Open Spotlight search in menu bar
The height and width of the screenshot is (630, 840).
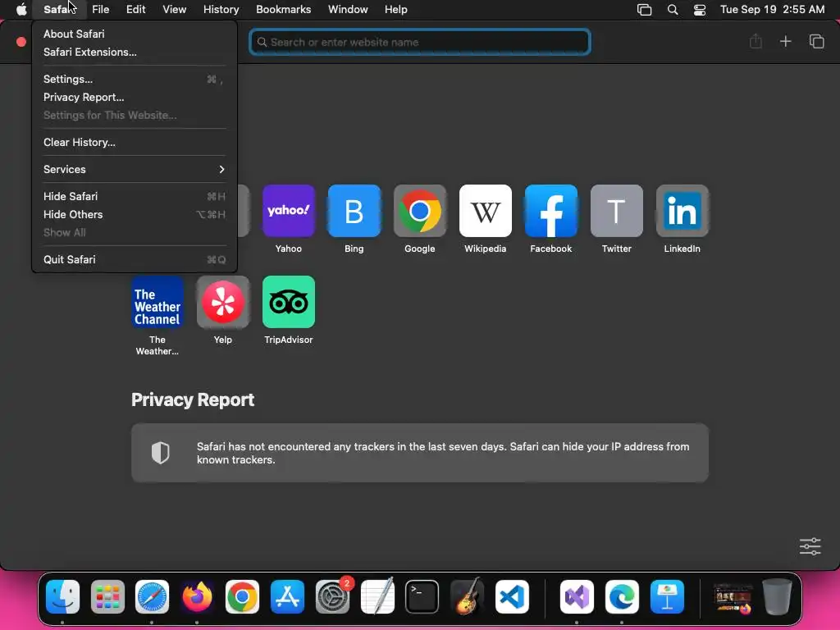point(673,10)
